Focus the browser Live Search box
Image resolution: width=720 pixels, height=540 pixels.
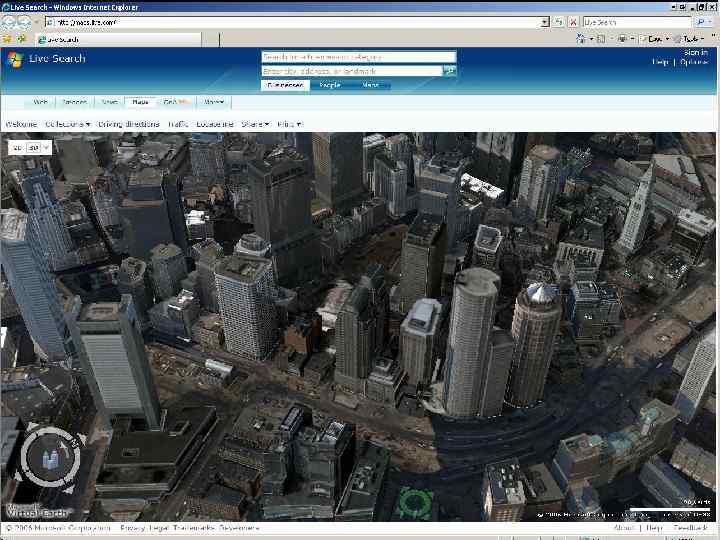[x=637, y=22]
